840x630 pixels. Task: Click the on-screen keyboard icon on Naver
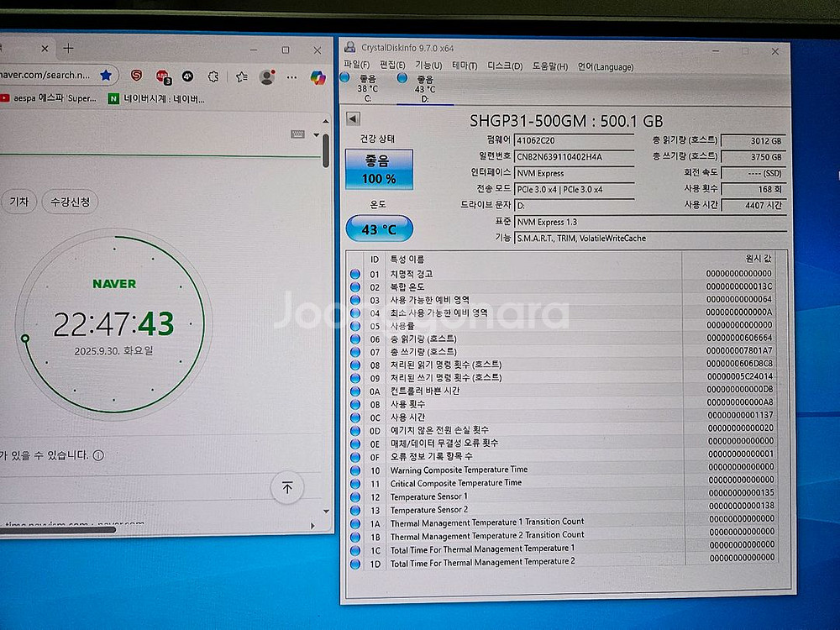tap(297, 134)
